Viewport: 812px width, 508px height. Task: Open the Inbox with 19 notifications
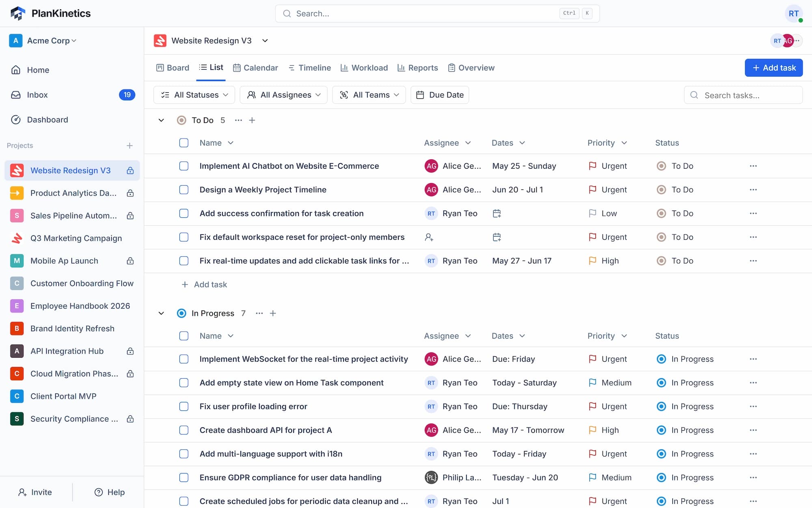[72, 95]
